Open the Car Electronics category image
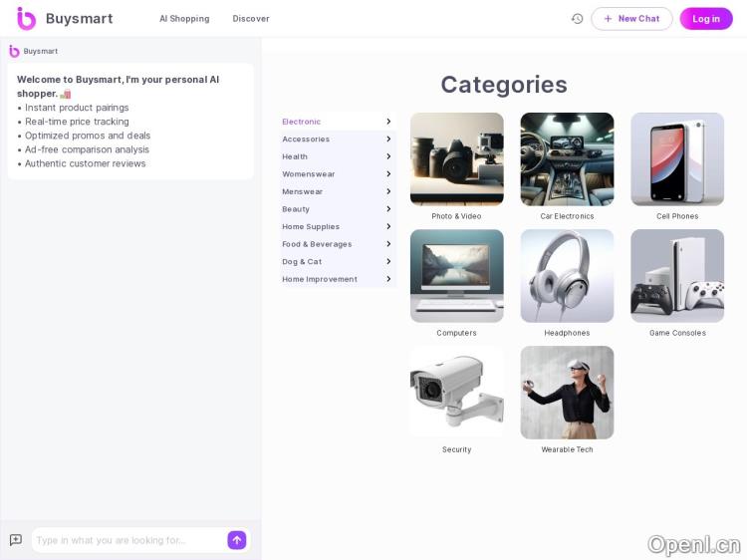 (x=567, y=159)
